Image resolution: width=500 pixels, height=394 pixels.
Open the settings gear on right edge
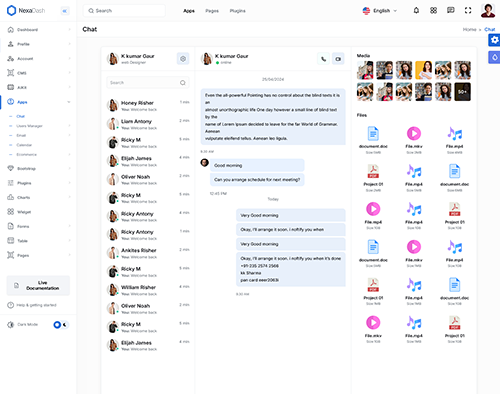(x=494, y=40)
